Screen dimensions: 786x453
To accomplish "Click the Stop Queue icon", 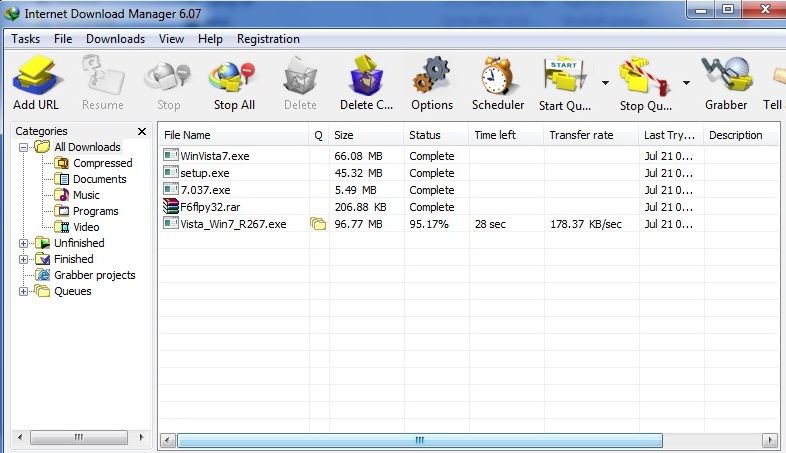I will pos(645,76).
